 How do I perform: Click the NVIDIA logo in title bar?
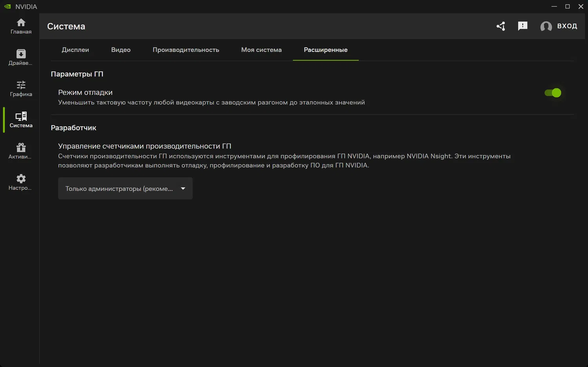pos(7,7)
